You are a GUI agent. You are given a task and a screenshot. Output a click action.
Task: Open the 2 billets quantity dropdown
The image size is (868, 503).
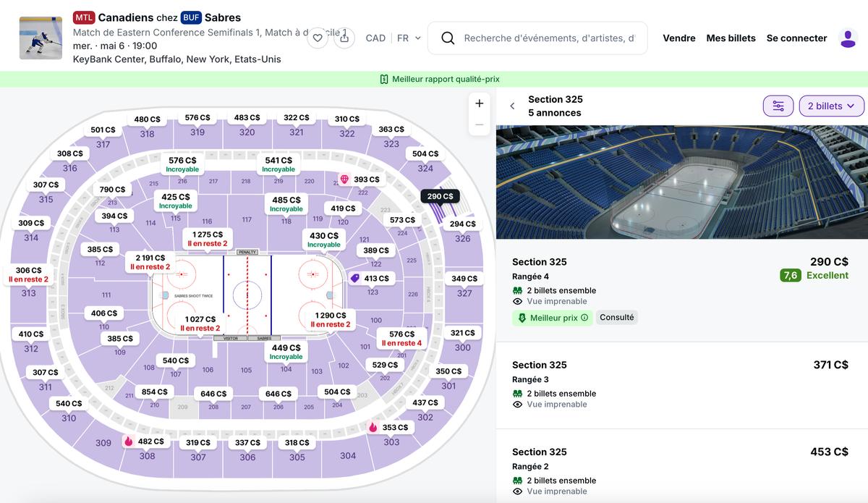click(831, 106)
